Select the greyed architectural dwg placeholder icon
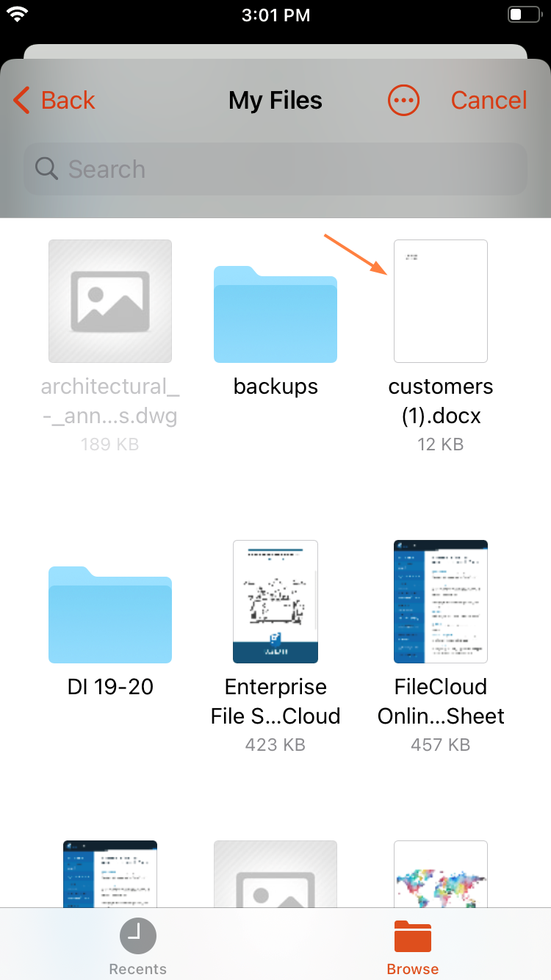551x980 pixels. (109, 300)
